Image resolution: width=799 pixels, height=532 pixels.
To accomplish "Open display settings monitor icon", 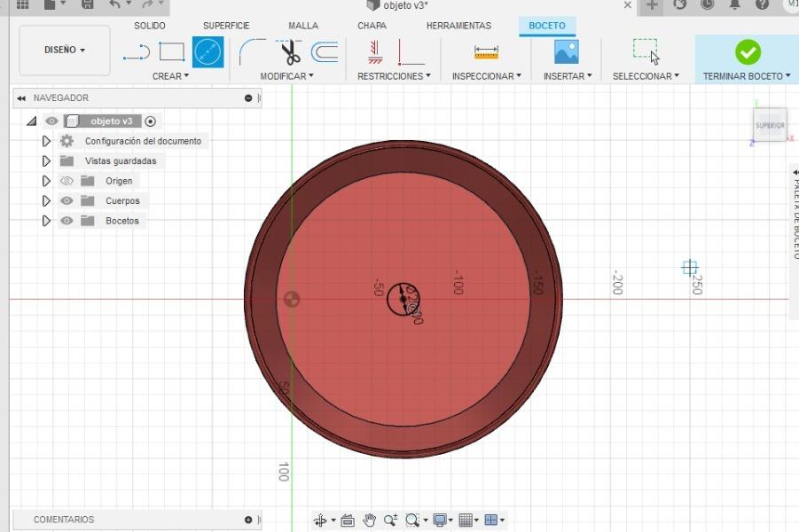I will point(439,520).
